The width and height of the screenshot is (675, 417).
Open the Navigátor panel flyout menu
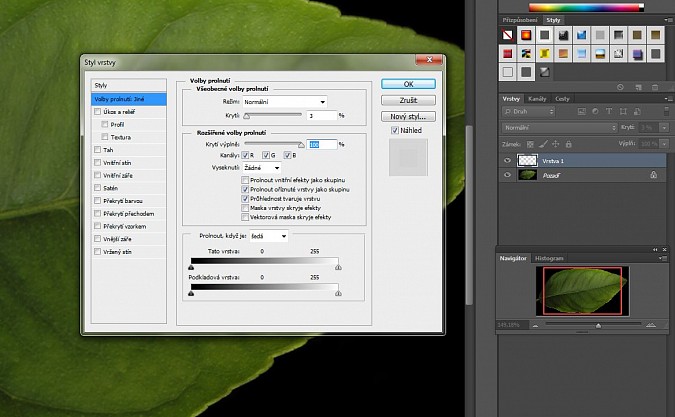(663, 258)
